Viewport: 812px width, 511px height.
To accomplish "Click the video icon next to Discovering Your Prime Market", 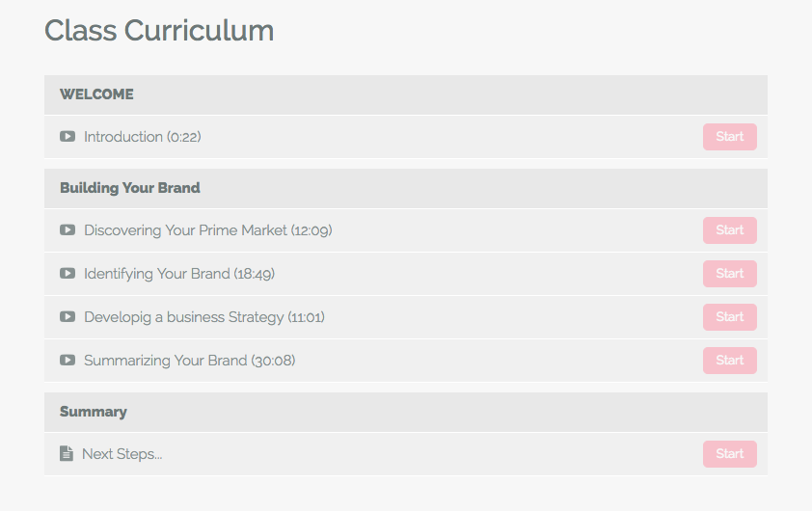I will 68,229.
